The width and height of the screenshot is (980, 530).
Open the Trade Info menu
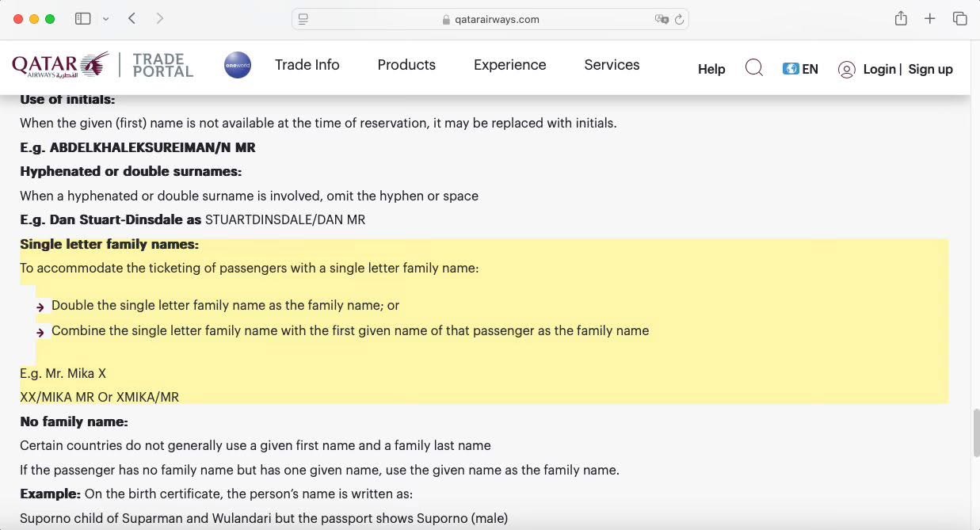coord(307,65)
